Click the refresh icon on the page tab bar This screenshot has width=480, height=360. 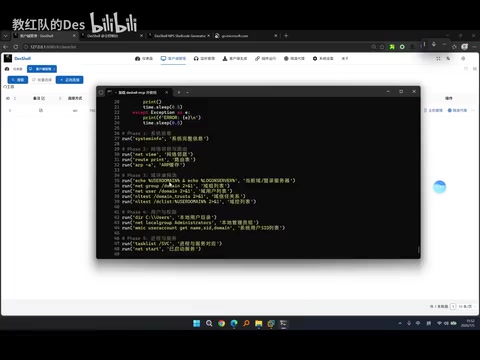tap(466, 69)
